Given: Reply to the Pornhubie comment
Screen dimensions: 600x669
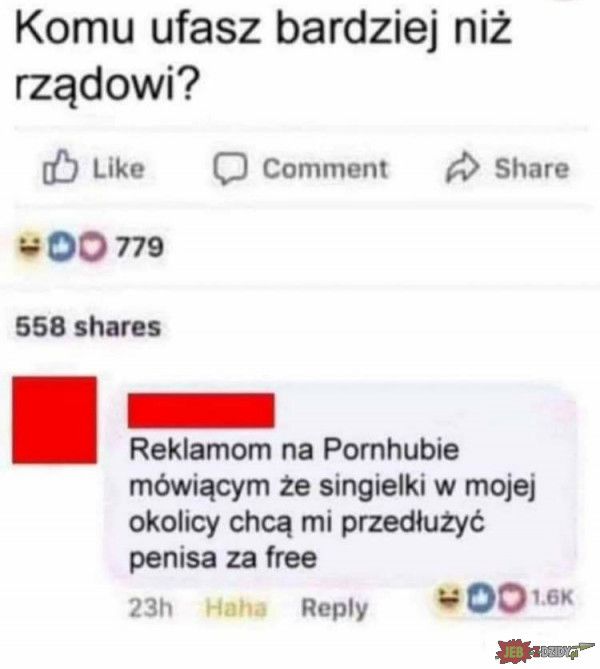Looking at the screenshot, I should (x=334, y=609).
